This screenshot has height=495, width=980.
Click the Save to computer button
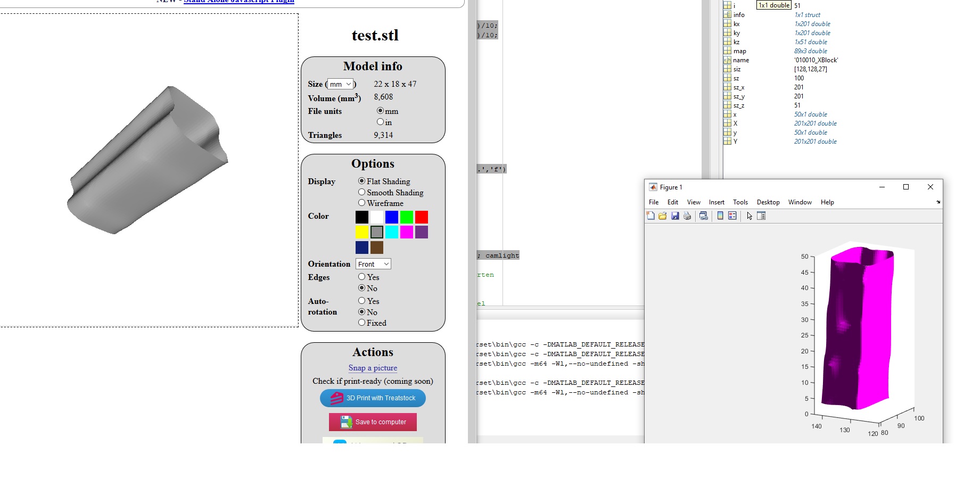(373, 422)
